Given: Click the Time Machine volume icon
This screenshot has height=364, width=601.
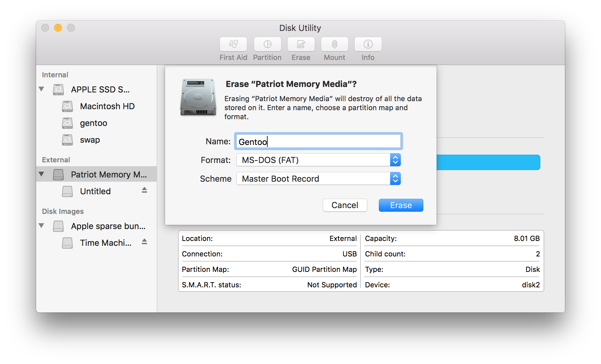Looking at the screenshot, I should pyautogui.click(x=67, y=243).
